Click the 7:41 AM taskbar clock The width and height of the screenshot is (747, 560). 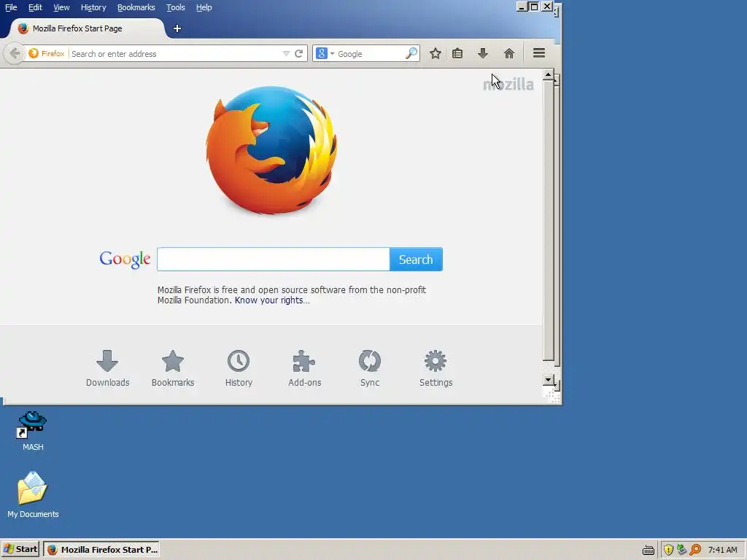[722, 550]
